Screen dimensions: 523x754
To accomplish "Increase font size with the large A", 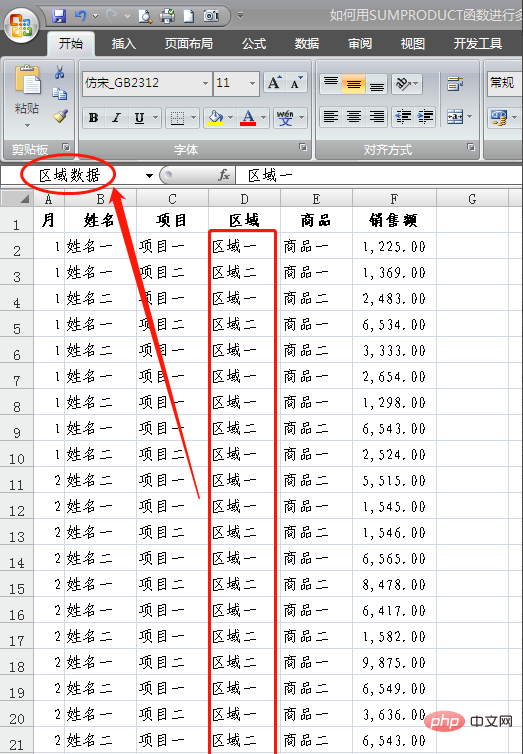I will point(274,83).
